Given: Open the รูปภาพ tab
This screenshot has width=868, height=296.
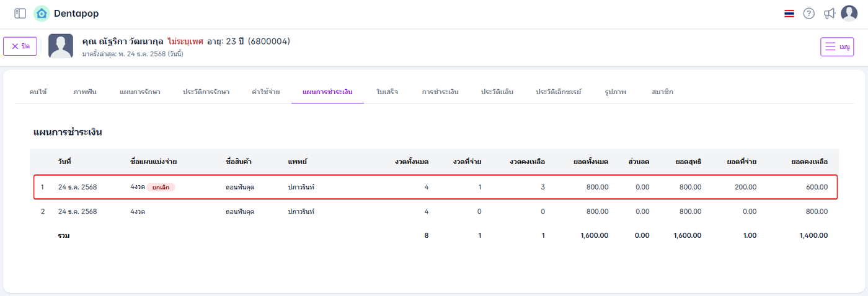Looking at the screenshot, I should pos(616,92).
